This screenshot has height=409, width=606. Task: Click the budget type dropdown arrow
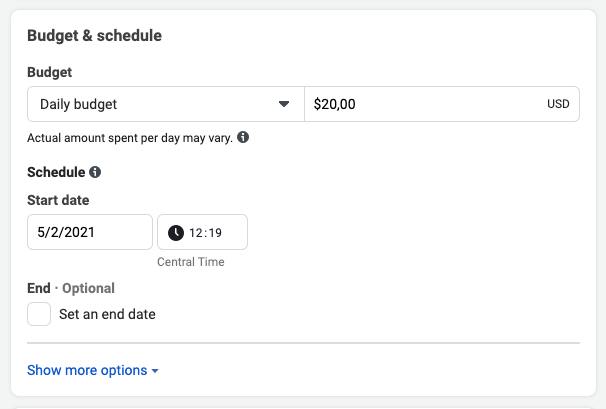click(284, 104)
